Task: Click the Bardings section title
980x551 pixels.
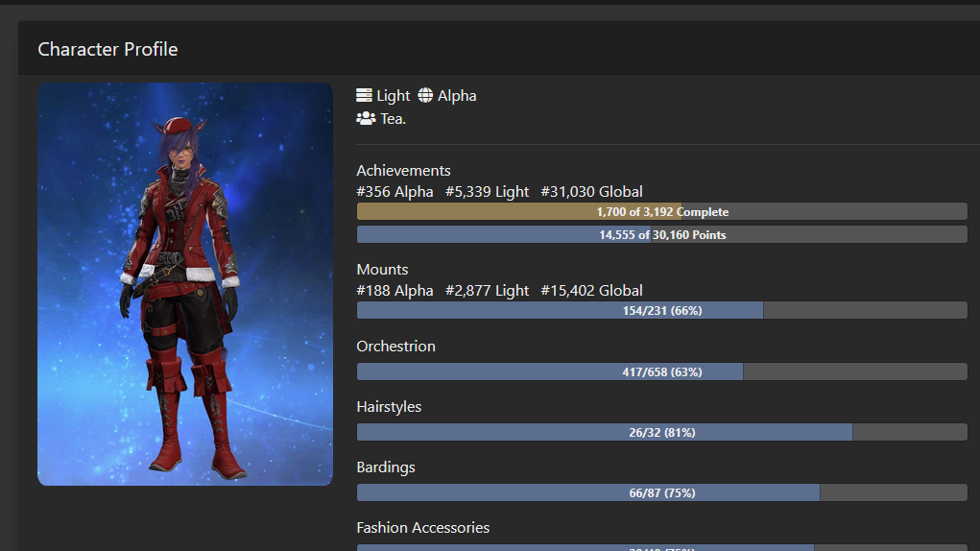Action: coord(386,467)
